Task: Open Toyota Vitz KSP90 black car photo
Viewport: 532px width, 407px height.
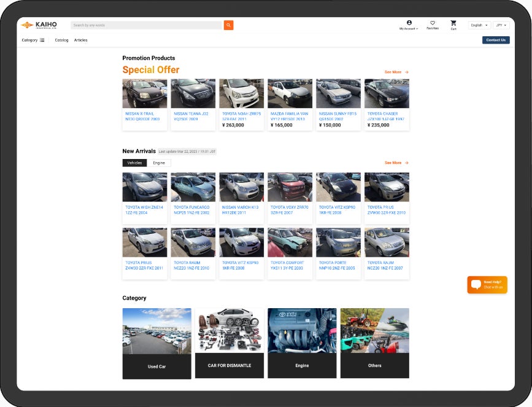Action: [x=338, y=187]
